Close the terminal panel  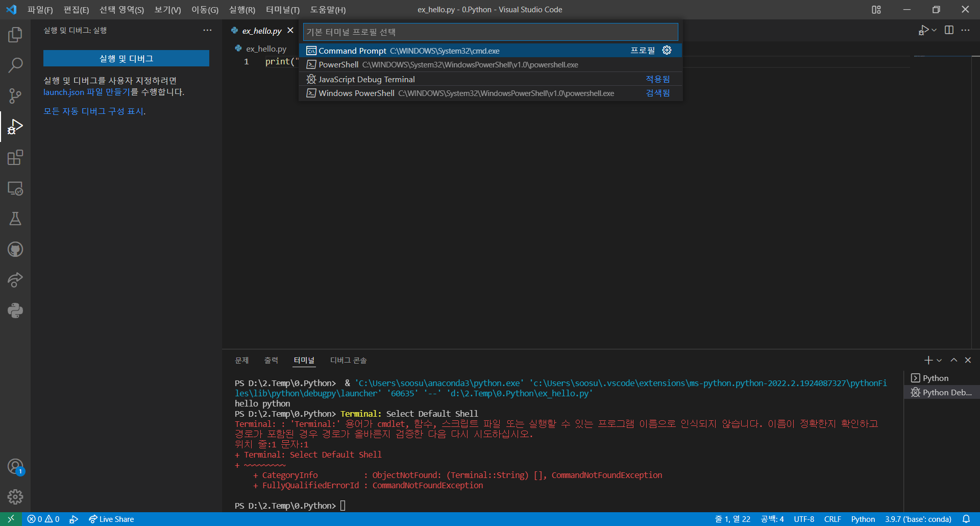[968, 360]
